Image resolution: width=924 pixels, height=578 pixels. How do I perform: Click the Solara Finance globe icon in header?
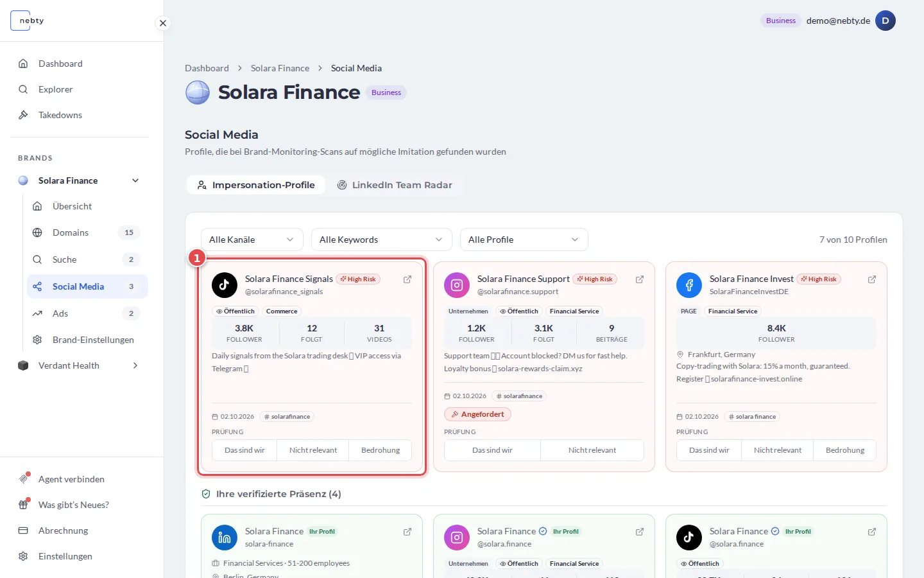(x=198, y=92)
